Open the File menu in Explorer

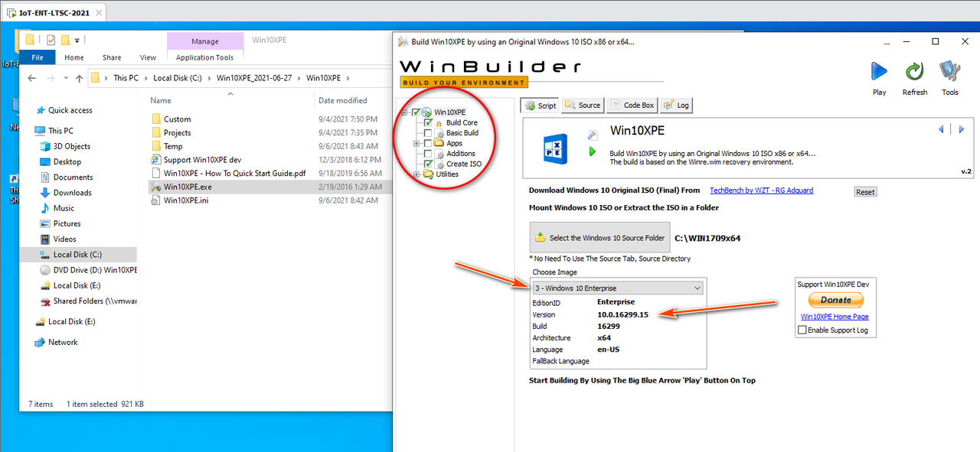37,57
